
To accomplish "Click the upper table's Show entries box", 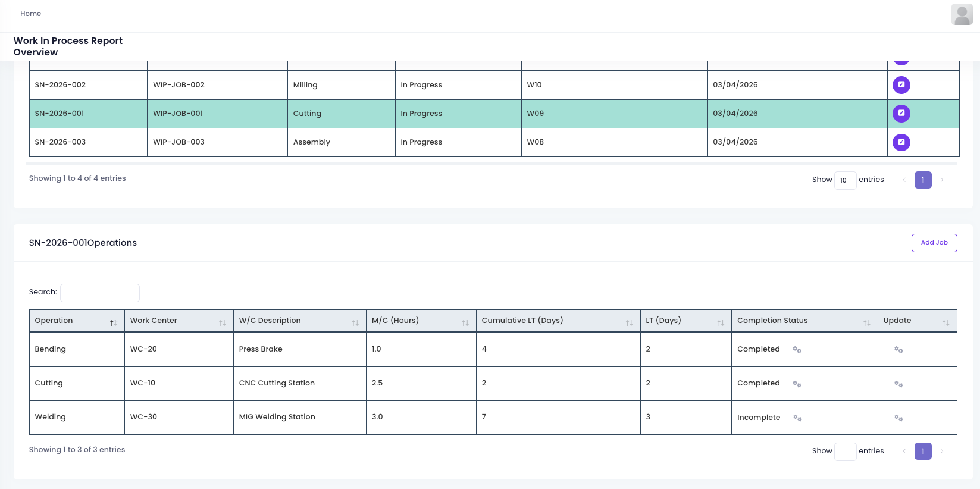I will click(x=844, y=180).
